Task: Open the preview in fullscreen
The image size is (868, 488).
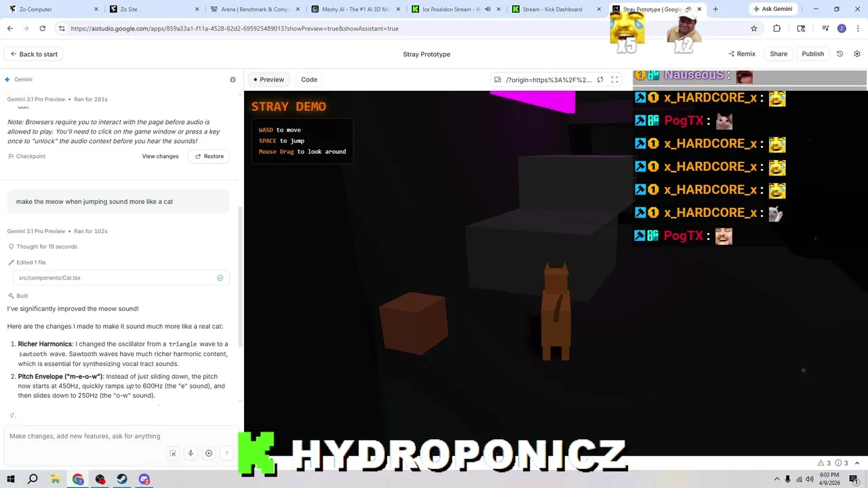Action: pyautogui.click(x=614, y=79)
